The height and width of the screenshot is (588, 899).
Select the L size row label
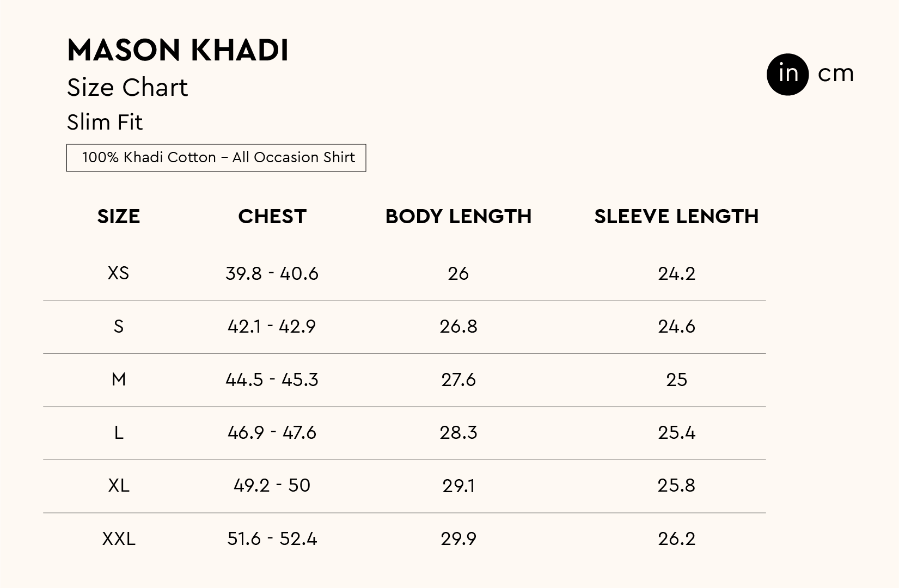(119, 432)
